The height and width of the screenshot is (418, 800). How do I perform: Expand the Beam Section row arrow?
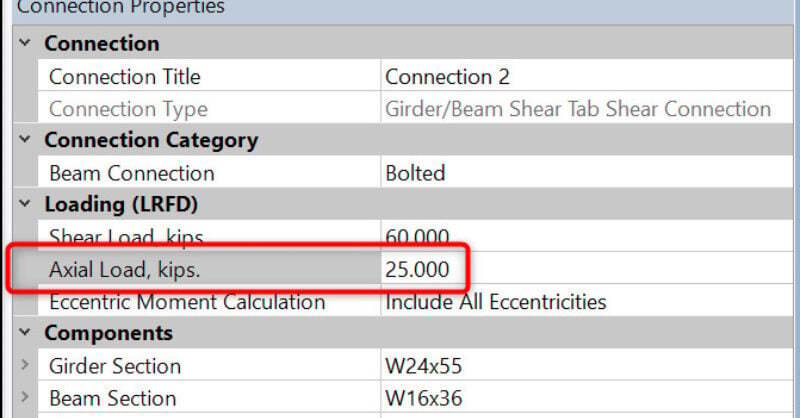(24, 398)
